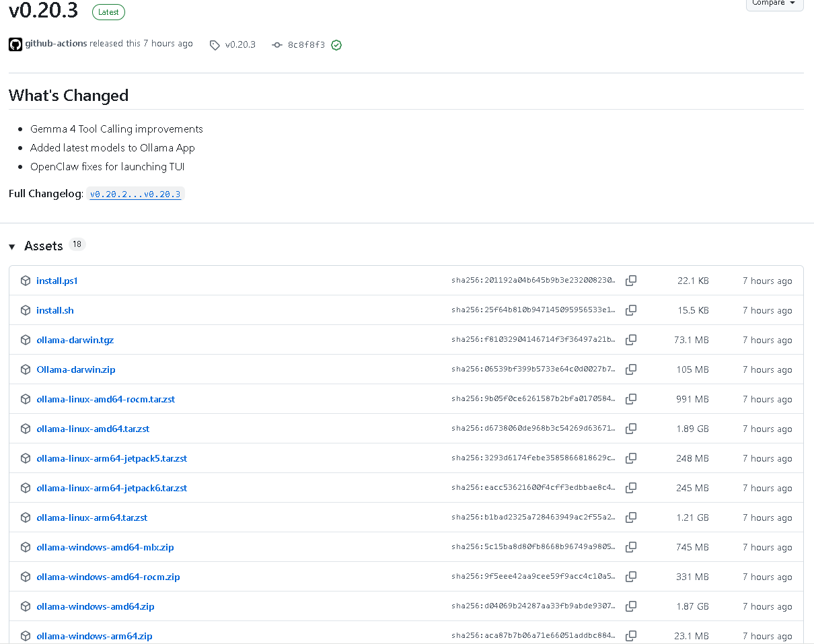Copy sha256 hash for ollama-windows-amd64.zip
814x644 pixels.
pos(631,606)
